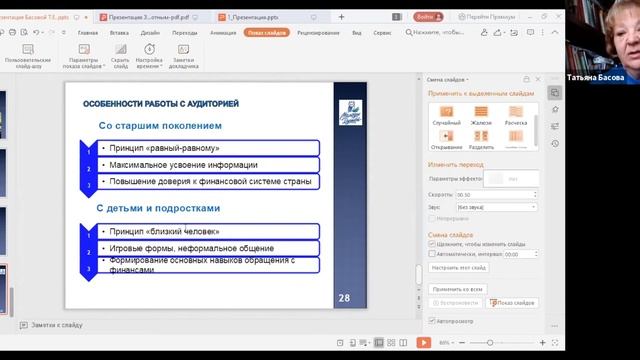Open Custom Slide Show (Пользовательское слайд-шоу) tool

tap(28, 56)
